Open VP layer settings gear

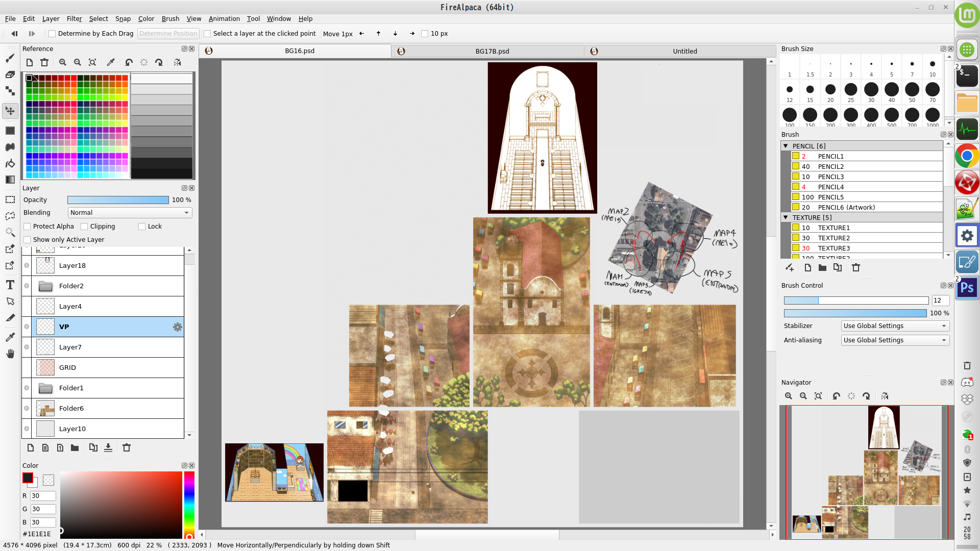pos(177,327)
